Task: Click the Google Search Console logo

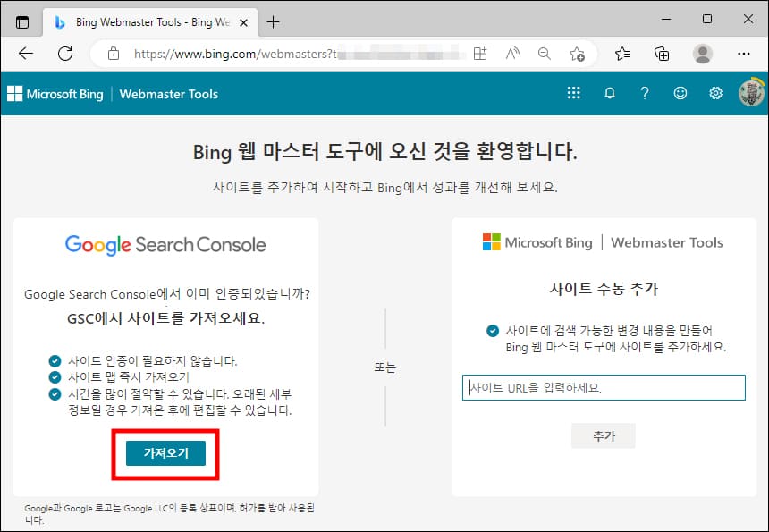Action: (x=165, y=242)
